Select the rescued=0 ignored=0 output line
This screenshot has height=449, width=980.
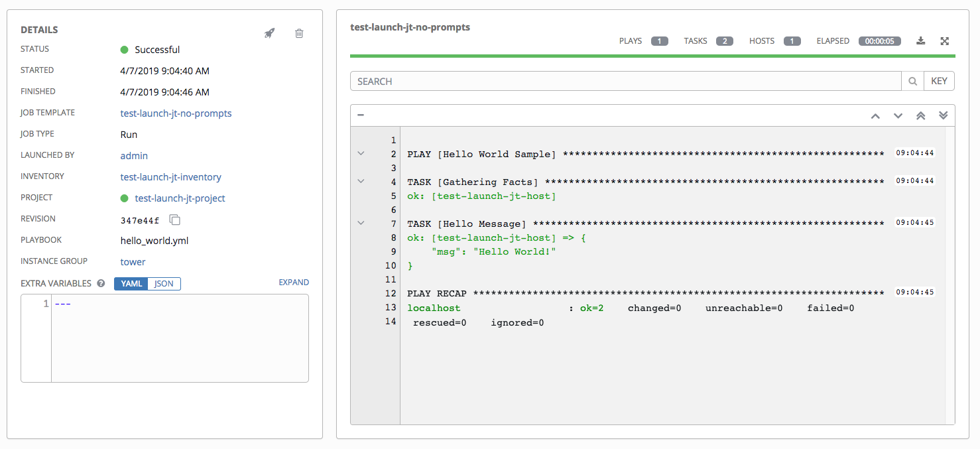tap(478, 323)
